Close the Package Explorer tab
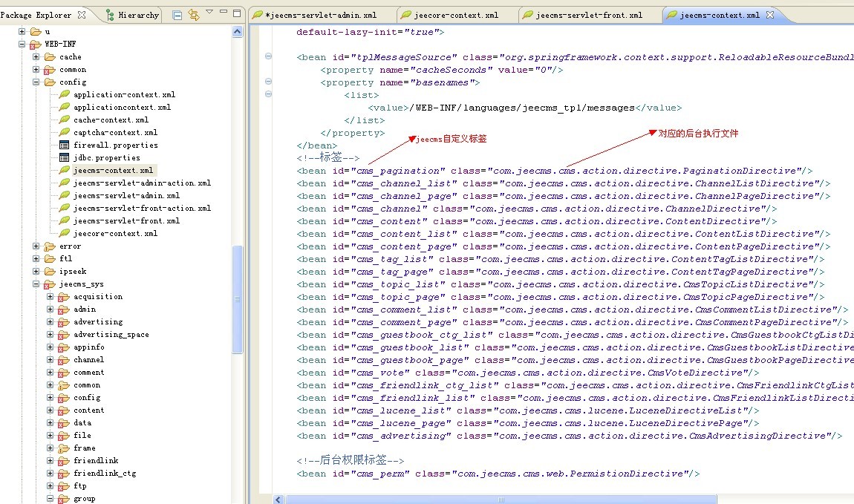Viewport: 854px width, 504px height. tap(82, 15)
